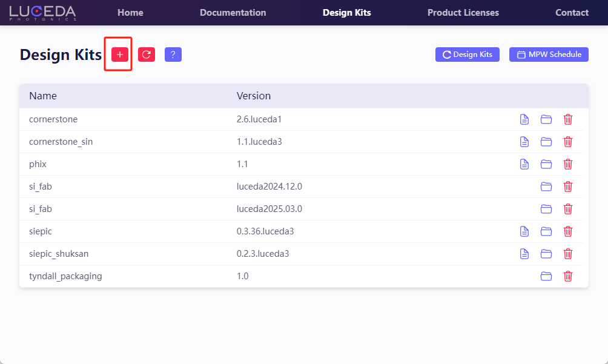This screenshot has width=608, height=364.
Task: Open folder of siepic_shuksan kit
Action: click(x=546, y=254)
